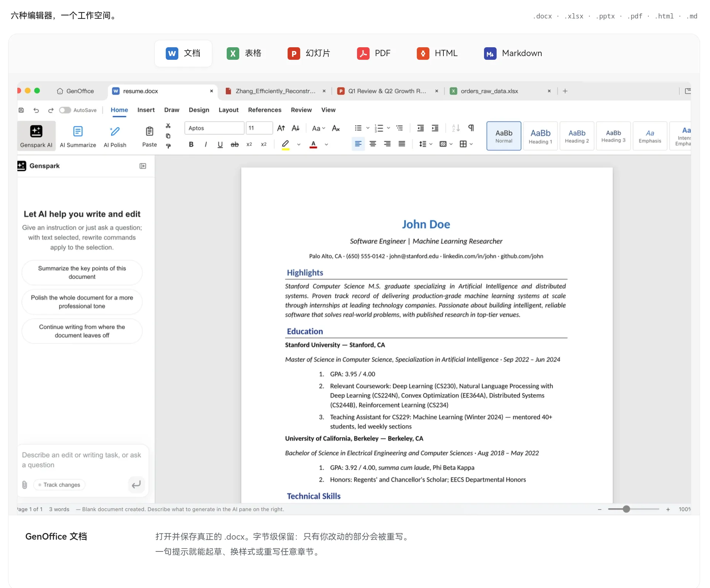Switch to the Markdown editor tab
This screenshot has height=588, width=710.
point(513,54)
